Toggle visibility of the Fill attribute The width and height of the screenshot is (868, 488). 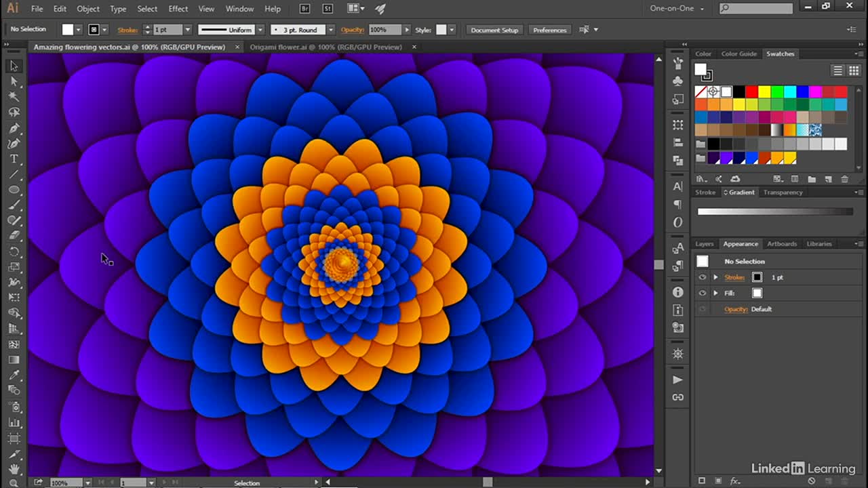(703, 293)
